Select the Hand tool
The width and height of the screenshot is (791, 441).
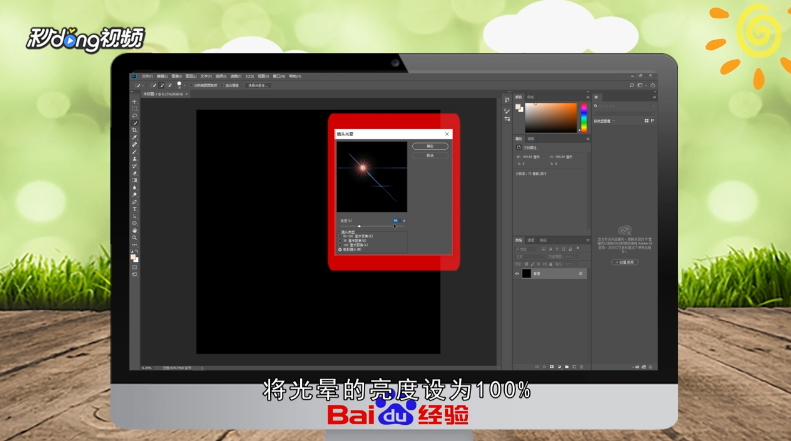click(x=135, y=231)
